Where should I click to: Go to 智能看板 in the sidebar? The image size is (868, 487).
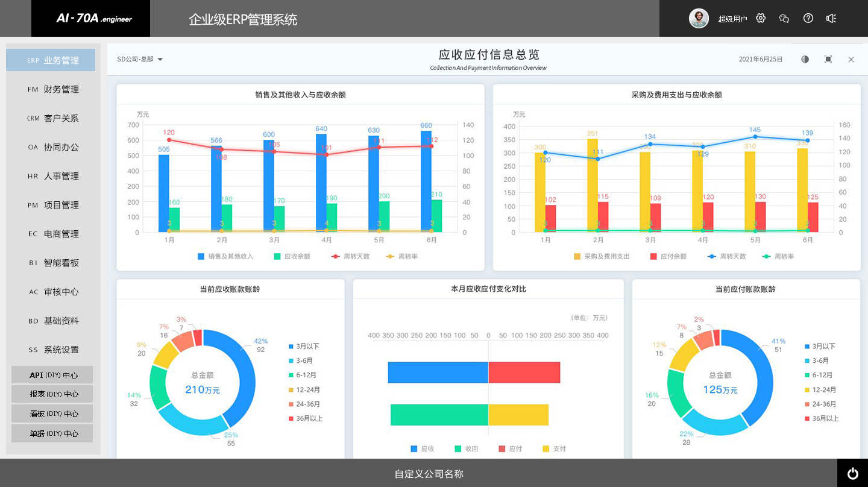(53, 263)
